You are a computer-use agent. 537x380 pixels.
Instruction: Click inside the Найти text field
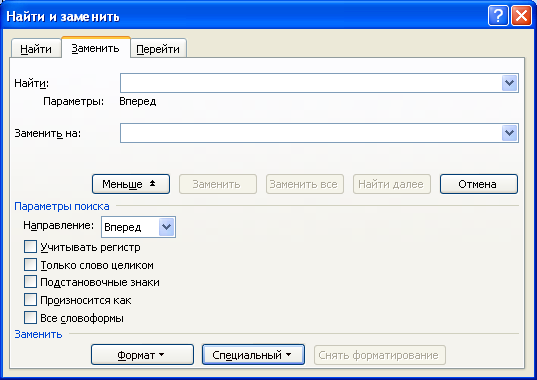[x=311, y=83]
